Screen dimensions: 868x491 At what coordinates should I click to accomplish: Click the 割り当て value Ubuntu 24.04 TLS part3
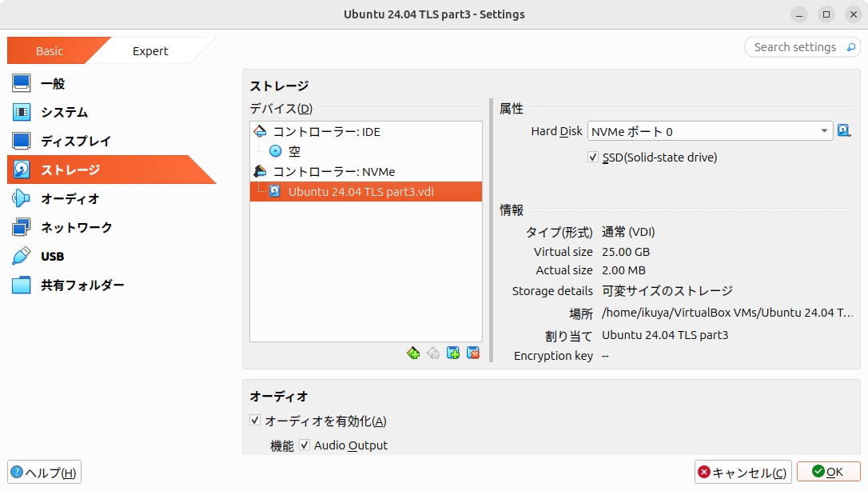click(x=665, y=335)
